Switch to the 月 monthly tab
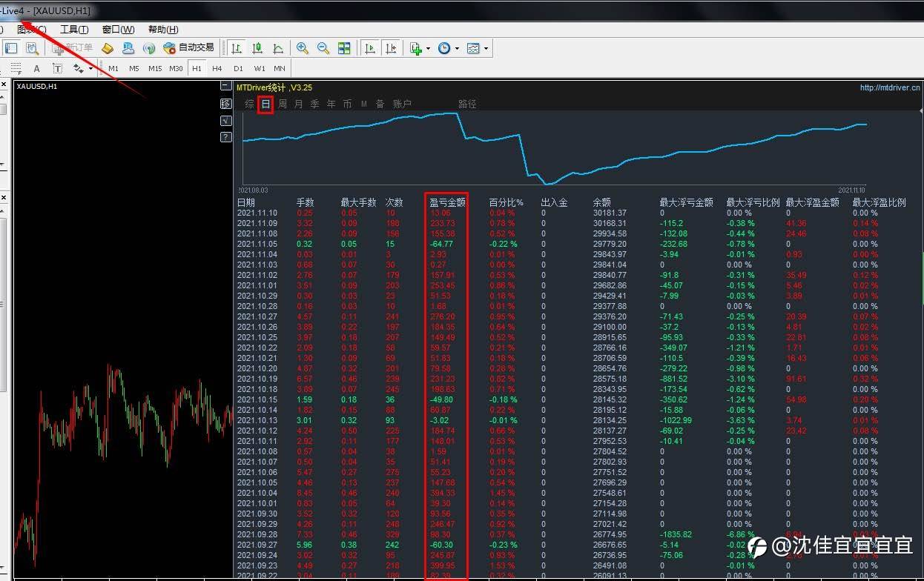This screenshot has width=924, height=581. coord(299,104)
